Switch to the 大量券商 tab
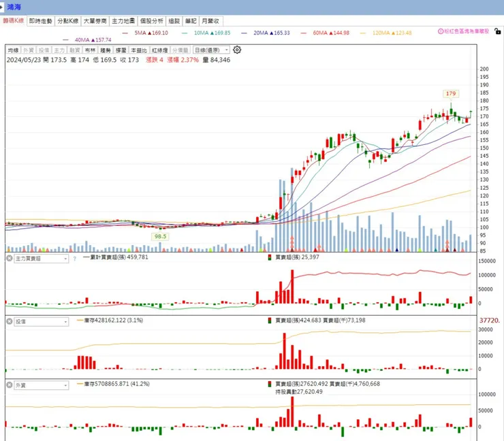 point(95,21)
